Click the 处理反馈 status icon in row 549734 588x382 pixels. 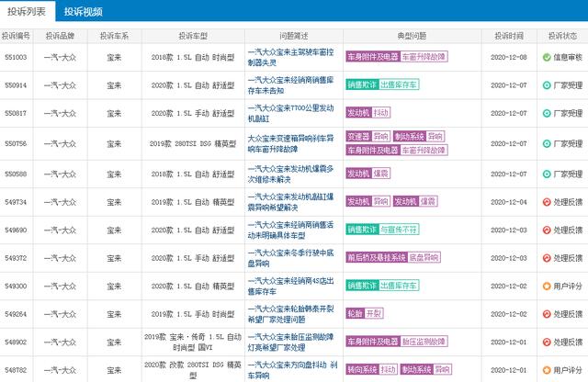547,201
